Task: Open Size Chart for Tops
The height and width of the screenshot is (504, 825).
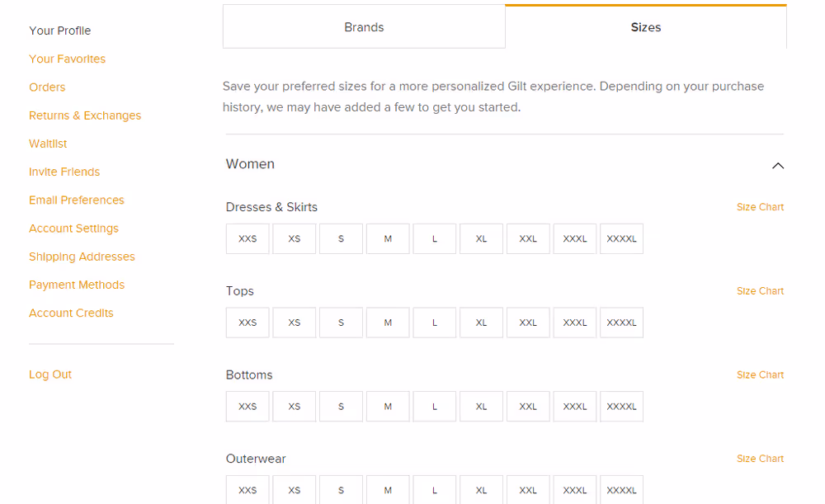Action: click(761, 291)
